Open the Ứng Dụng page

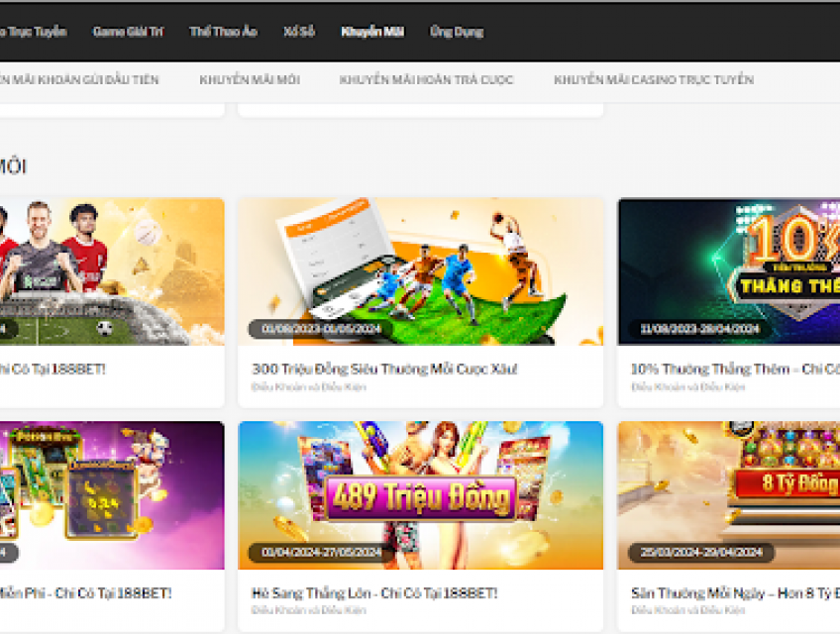pos(457,32)
